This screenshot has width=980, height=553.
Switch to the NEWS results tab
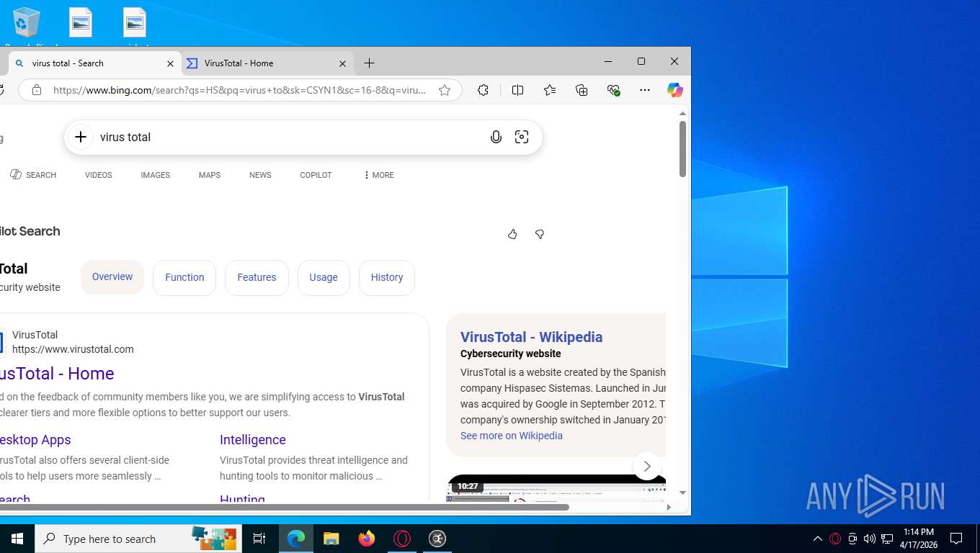(260, 175)
